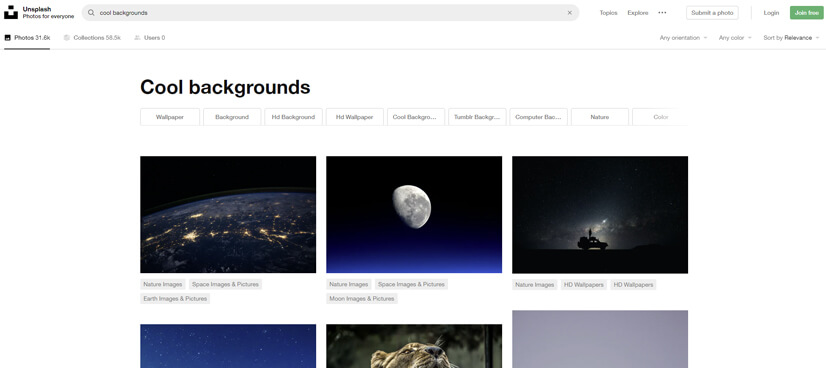This screenshot has height=368, width=826.
Task: Open the Any orientation dropdown
Action: click(683, 38)
